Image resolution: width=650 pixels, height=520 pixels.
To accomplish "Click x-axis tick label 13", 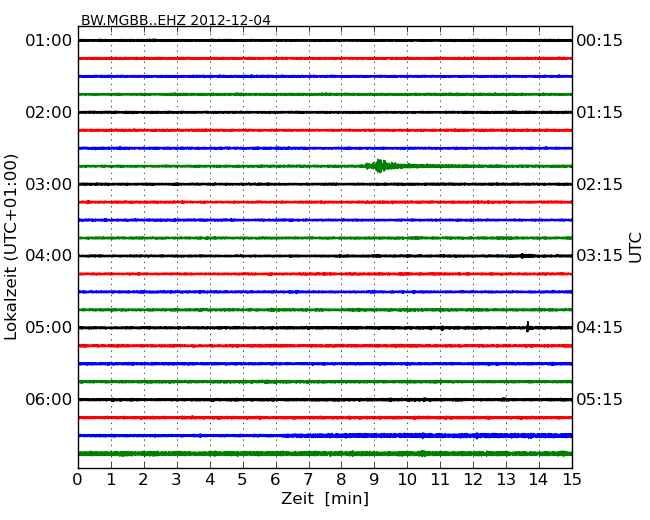I will [506, 480].
